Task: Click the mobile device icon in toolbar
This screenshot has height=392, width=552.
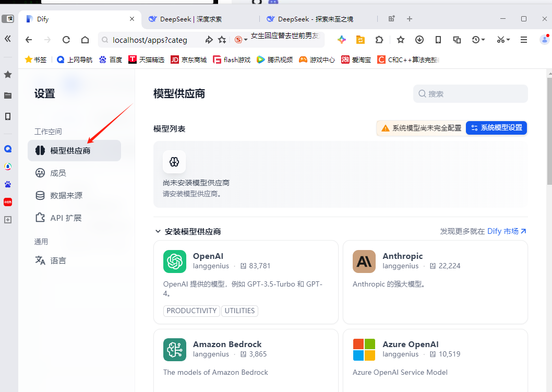Action: 438,40
